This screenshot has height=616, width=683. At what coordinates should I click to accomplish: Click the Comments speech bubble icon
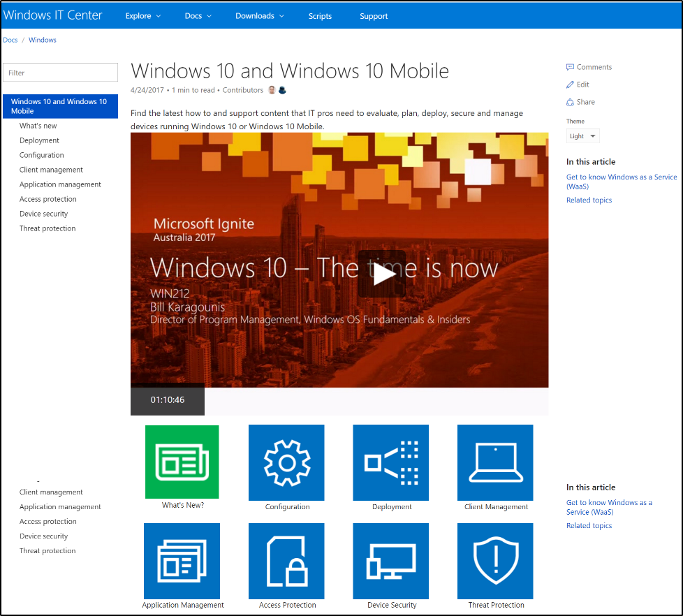pos(570,67)
